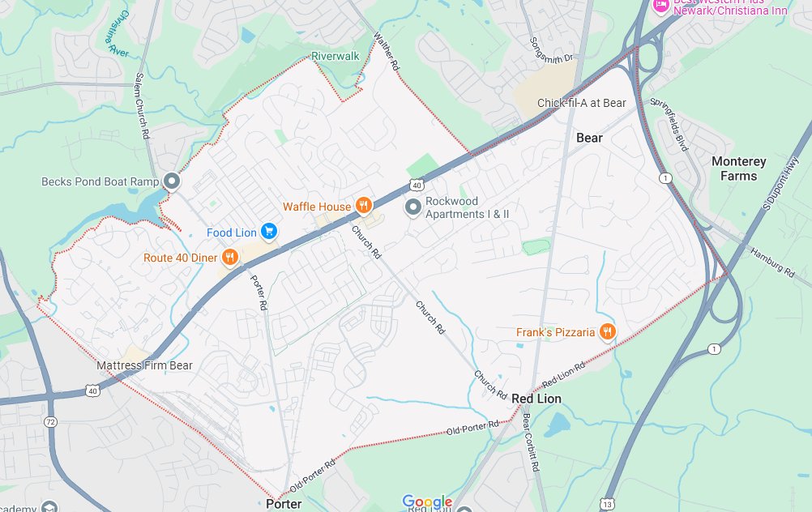
Task: Select the Food Lion shopping cart marker
Action: point(269,231)
